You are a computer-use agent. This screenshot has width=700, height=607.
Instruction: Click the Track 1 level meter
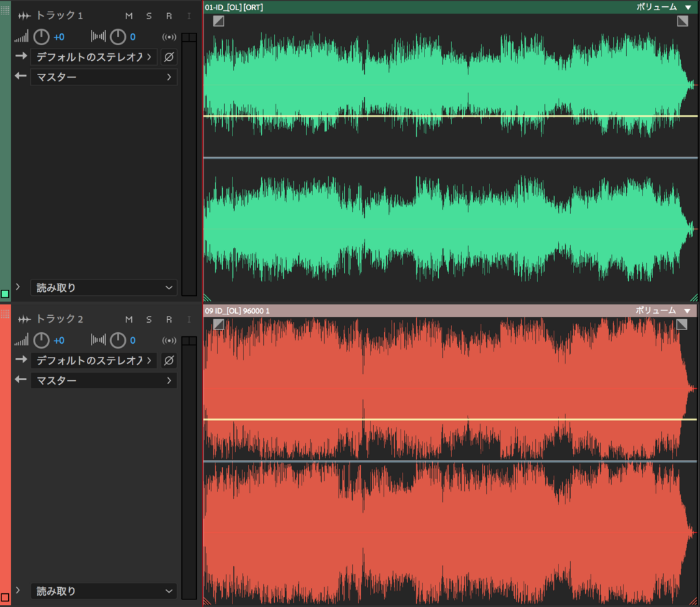189,164
